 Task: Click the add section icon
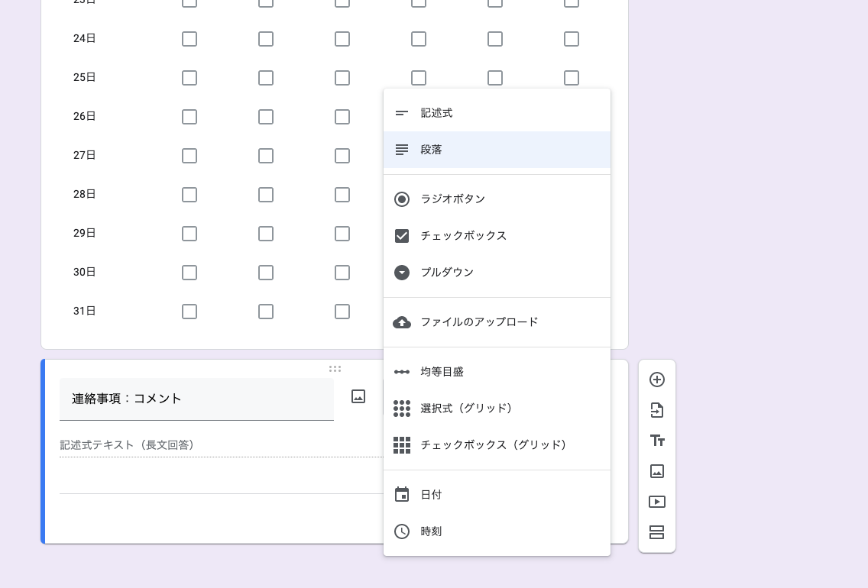pyautogui.click(x=656, y=532)
